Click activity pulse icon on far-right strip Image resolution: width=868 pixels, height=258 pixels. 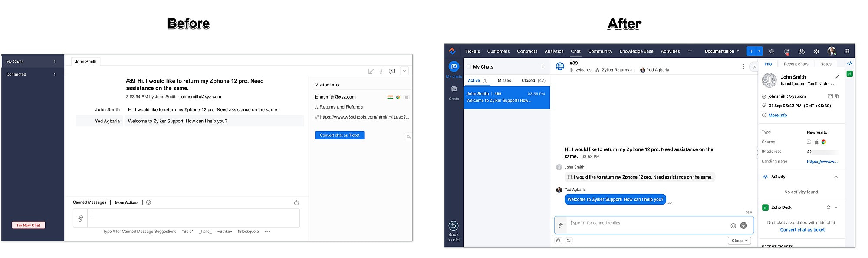tap(850, 63)
